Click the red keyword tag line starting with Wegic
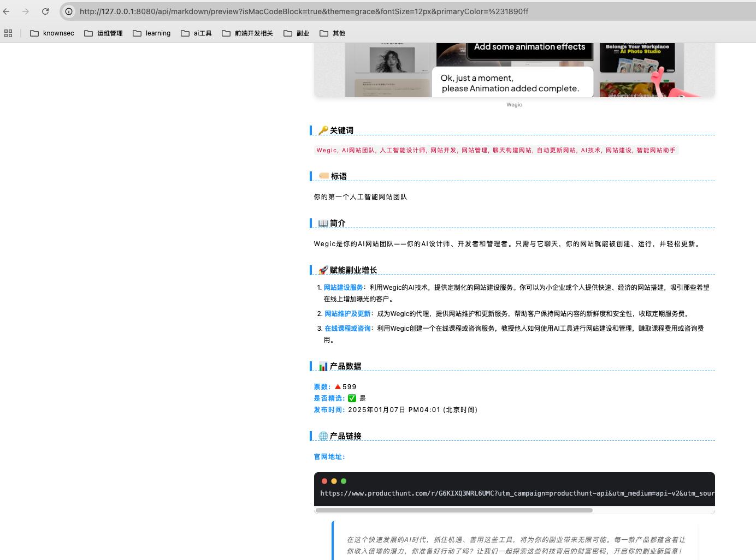 tap(496, 150)
